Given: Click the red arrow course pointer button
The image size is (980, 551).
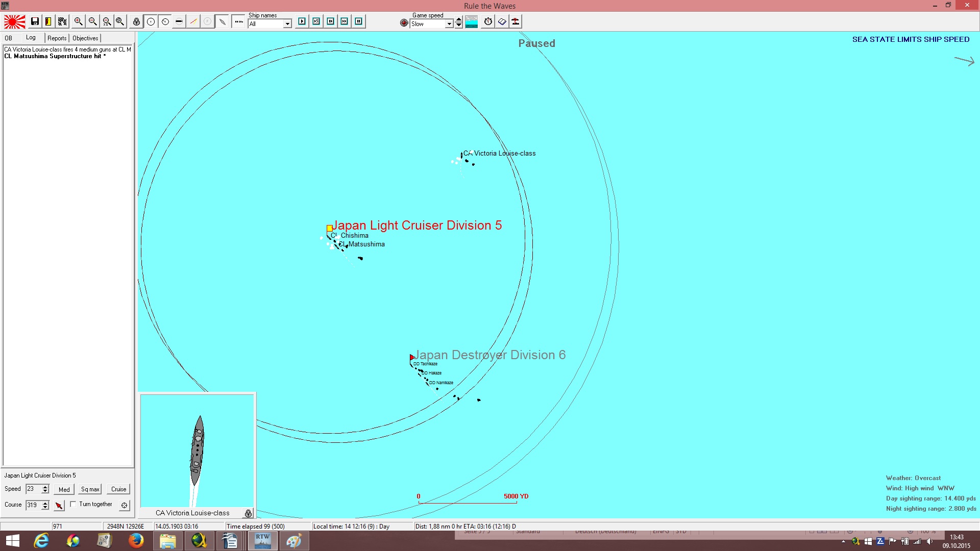Looking at the screenshot, I should tap(59, 506).
